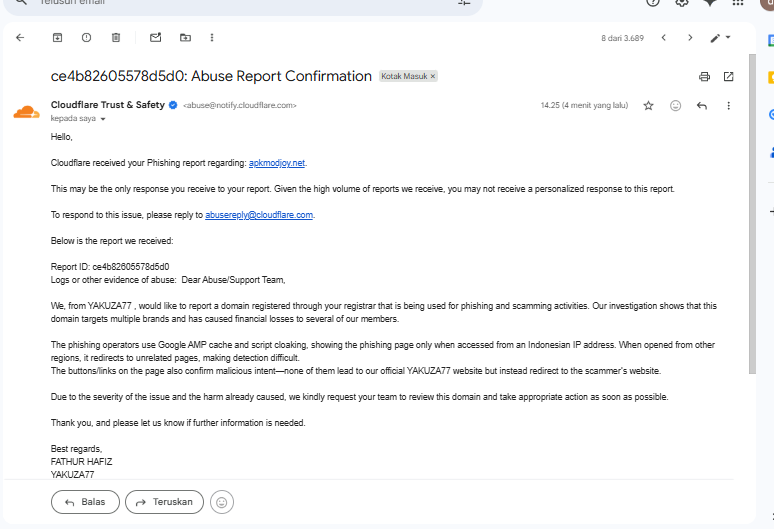Click abusereply@cloudflare.com email link
Image resolution: width=774 pixels, height=529 pixels.
pyautogui.click(x=259, y=215)
